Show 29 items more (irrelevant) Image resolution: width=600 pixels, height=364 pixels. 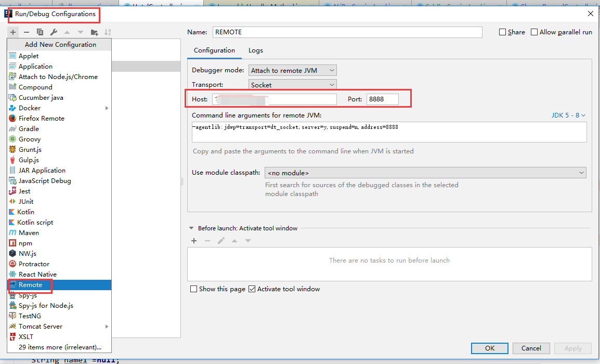click(x=59, y=347)
